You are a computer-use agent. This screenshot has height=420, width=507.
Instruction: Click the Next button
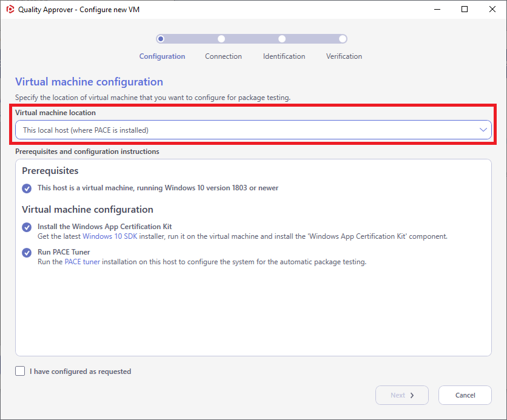click(402, 395)
